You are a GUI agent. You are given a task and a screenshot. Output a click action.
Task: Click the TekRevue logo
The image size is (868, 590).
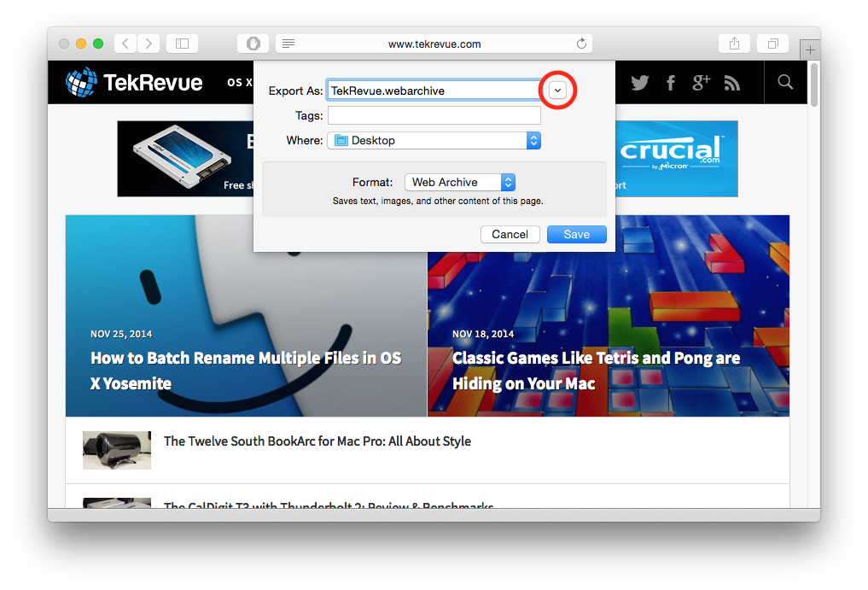pyautogui.click(x=134, y=83)
